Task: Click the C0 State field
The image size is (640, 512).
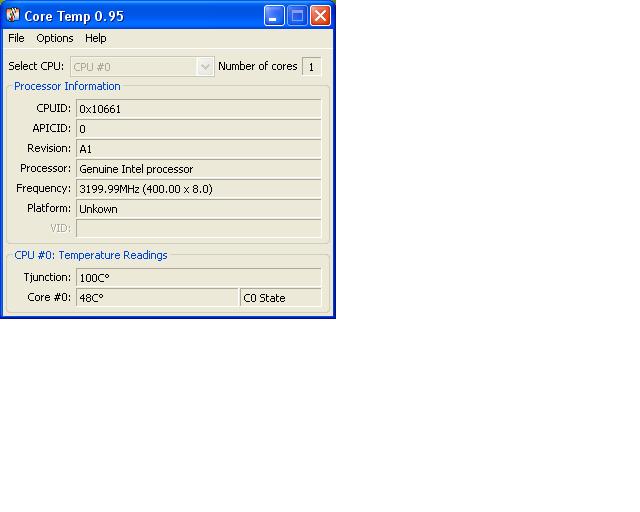Action: [281, 298]
